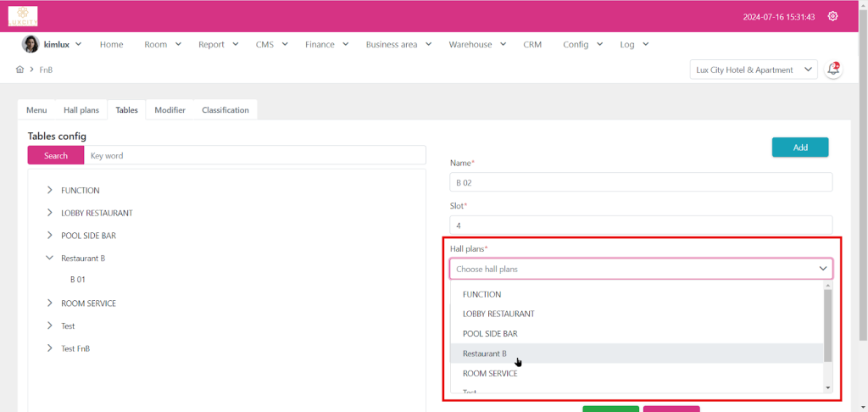Screen dimensions: 868x412
Task: Expand the FUNCTION tree node
Action: [x=49, y=191]
